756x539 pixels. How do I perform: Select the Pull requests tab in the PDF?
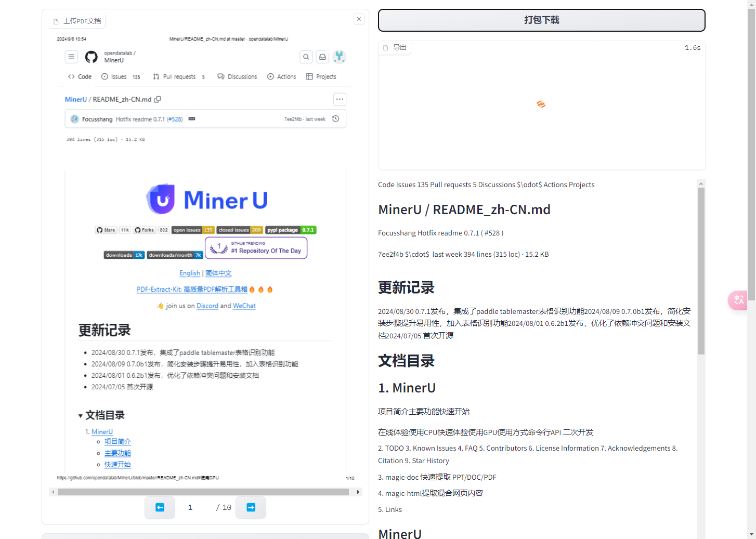[x=179, y=77]
